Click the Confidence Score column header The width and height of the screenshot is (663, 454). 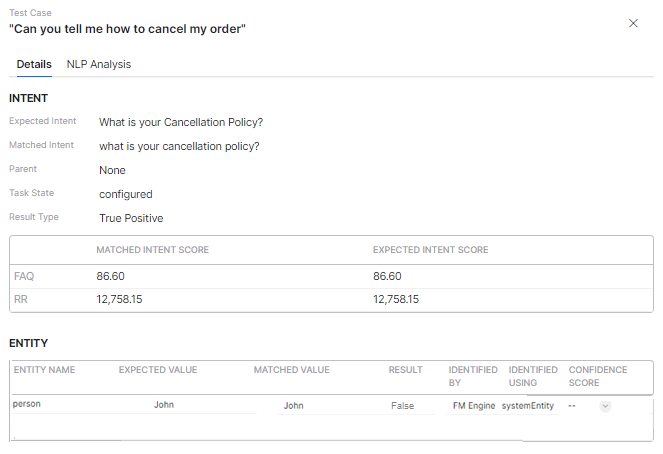598,376
